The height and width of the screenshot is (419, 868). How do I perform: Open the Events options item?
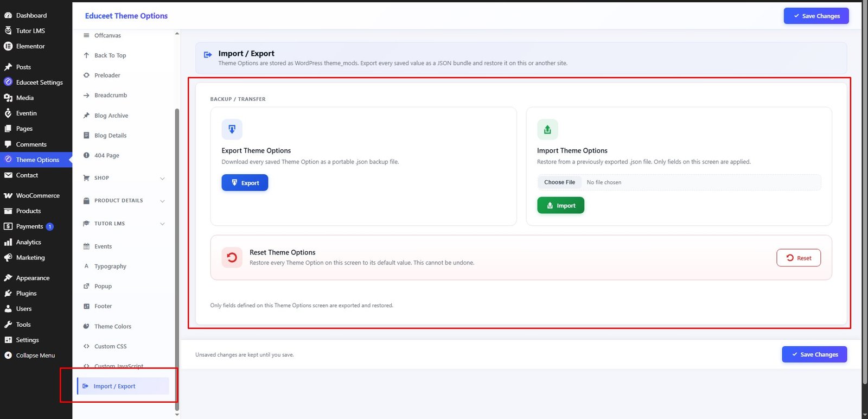(103, 246)
